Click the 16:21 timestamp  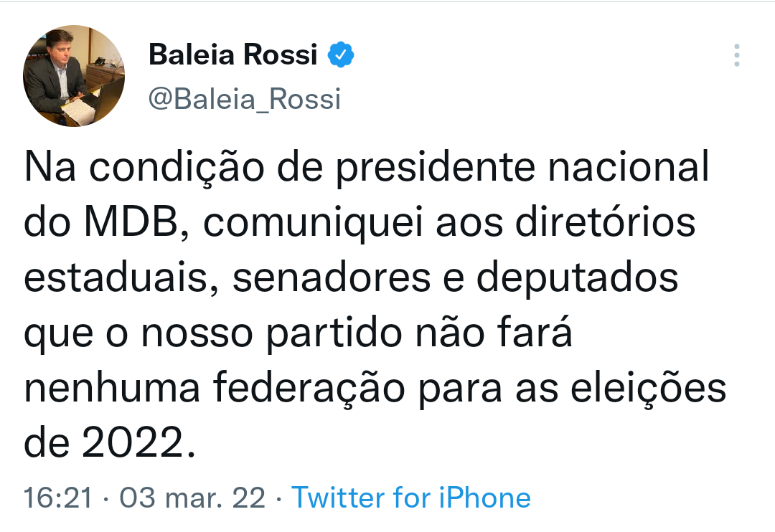coord(58,498)
